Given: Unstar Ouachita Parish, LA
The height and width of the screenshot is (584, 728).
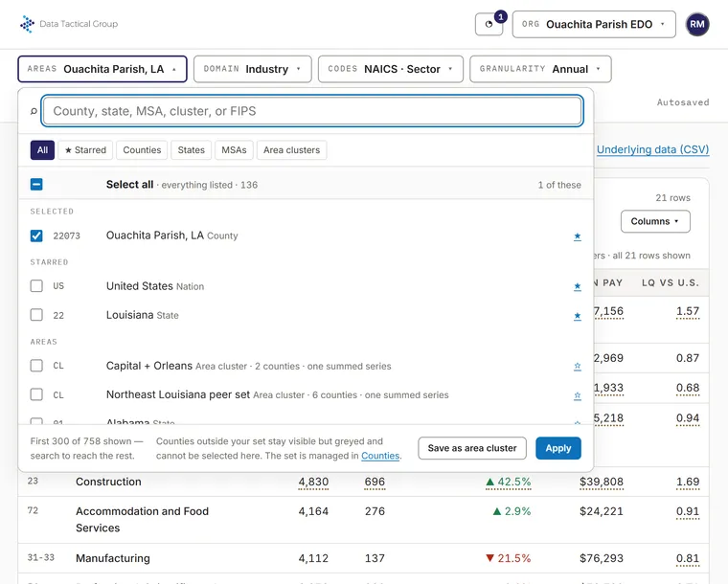Looking at the screenshot, I should (x=577, y=236).
